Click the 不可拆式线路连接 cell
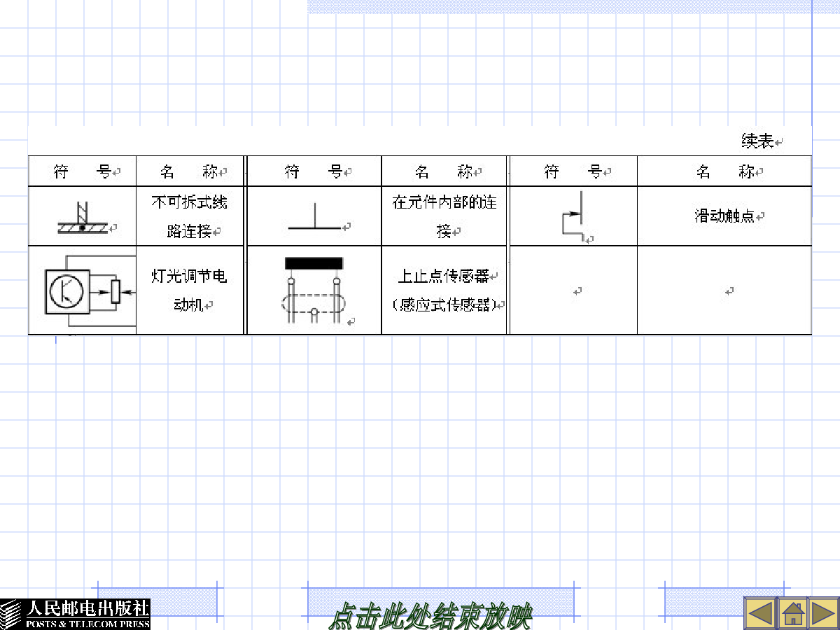Image resolution: width=840 pixels, height=630 pixels. [x=190, y=216]
